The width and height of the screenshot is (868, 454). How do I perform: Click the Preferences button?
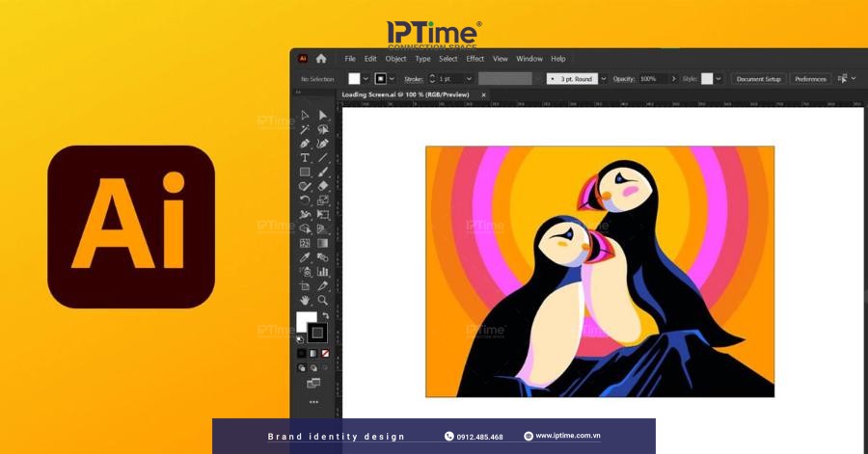(x=810, y=79)
